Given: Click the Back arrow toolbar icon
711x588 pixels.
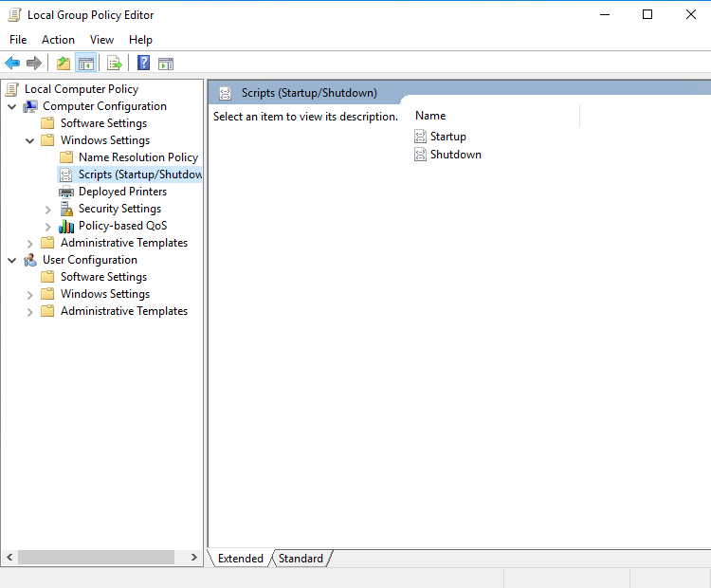Looking at the screenshot, I should pos(12,64).
